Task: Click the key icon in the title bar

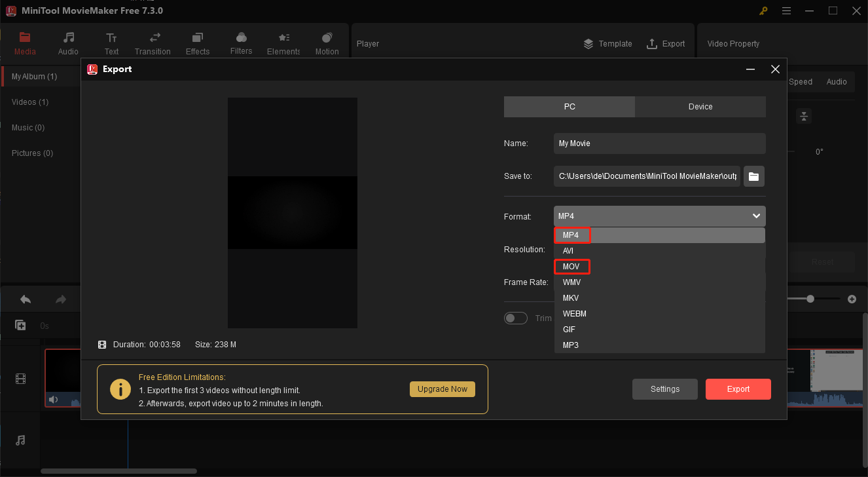Action: [763, 10]
